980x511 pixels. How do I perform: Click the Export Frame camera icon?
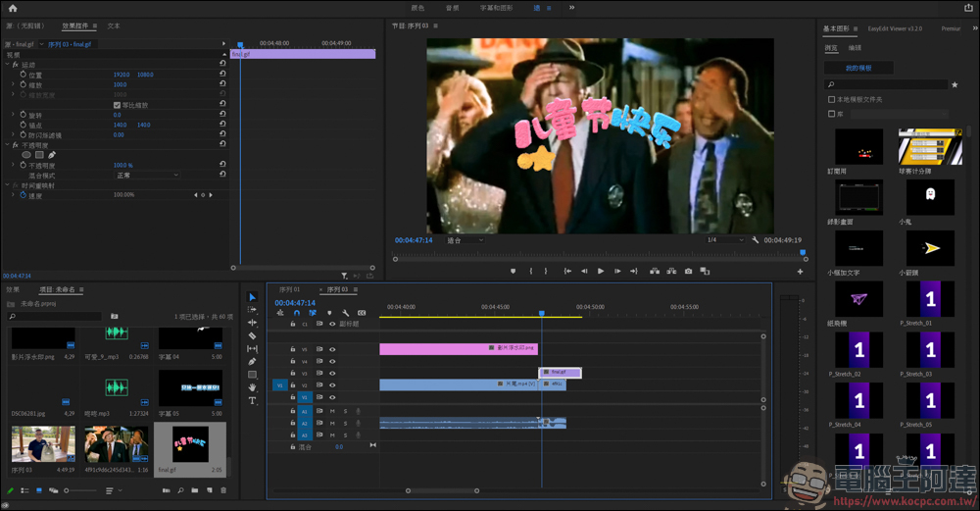pyautogui.click(x=689, y=272)
